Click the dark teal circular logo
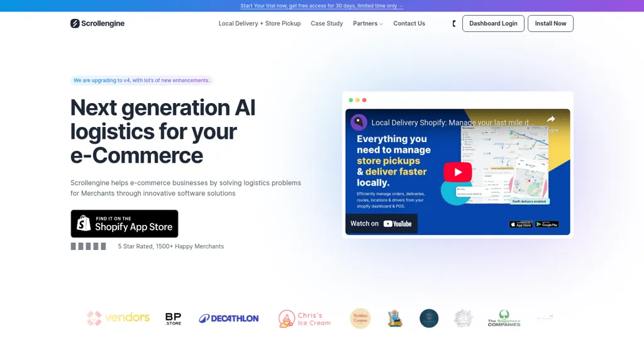 (x=429, y=319)
